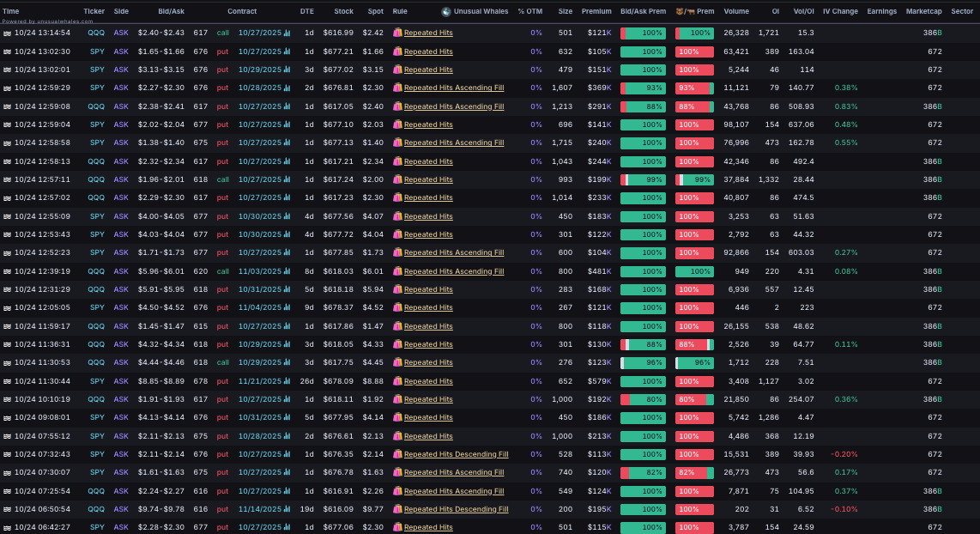The width and height of the screenshot is (980, 534).
Task: Click the rule alert icon in 11:36:31 row
Action: pyautogui.click(x=397, y=344)
